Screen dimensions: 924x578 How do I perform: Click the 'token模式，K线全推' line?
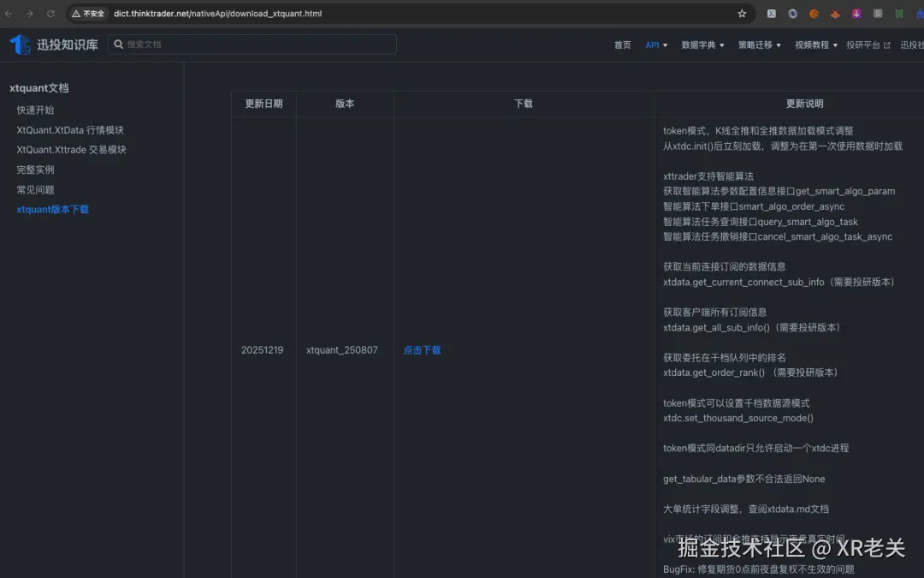pyautogui.click(x=758, y=130)
